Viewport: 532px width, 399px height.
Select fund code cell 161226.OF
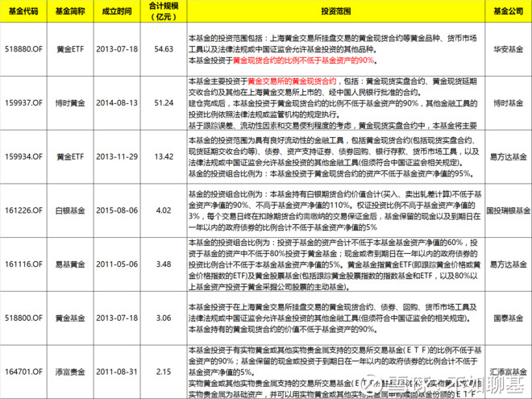[x=23, y=210]
